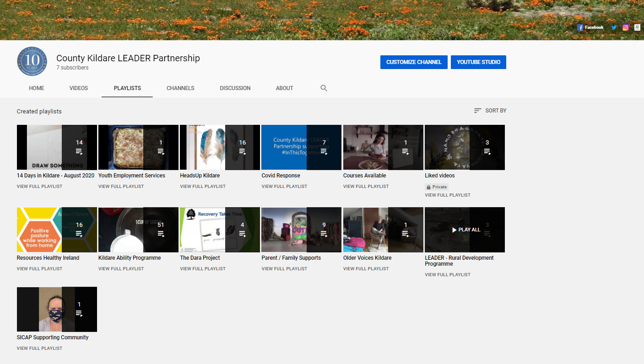Screen dimensions: 644x364
Task: View full playlist for HeadsUp Kildare
Action: (x=203, y=187)
